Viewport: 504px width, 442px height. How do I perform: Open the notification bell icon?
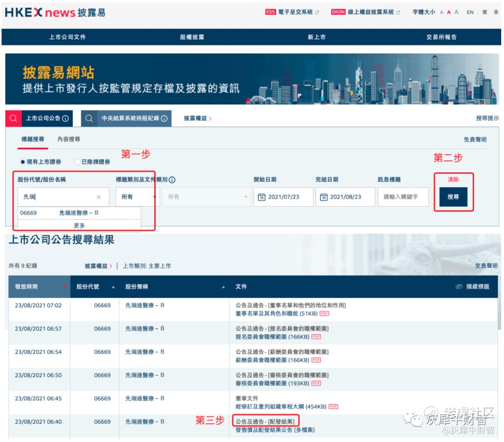click(x=496, y=12)
